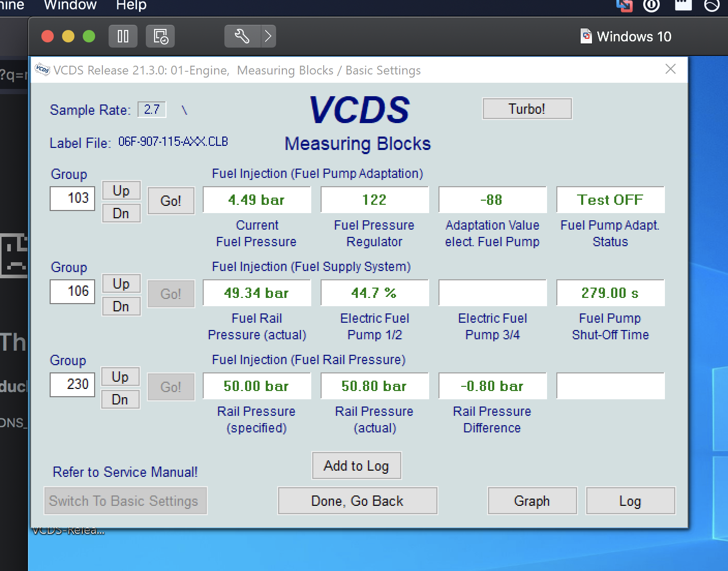This screenshot has width=728, height=571.
Task: Click the group 103 number field
Action: click(72, 199)
